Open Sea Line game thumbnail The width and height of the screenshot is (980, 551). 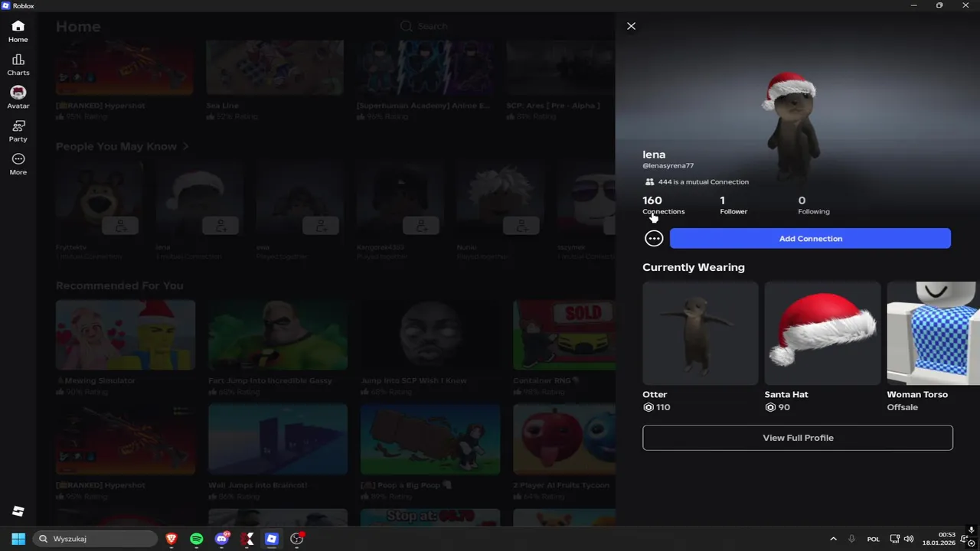tap(275, 67)
